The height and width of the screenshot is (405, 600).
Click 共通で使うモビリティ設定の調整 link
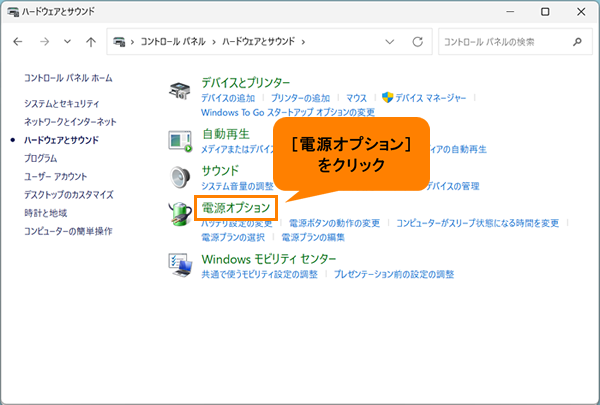(x=259, y=274)
